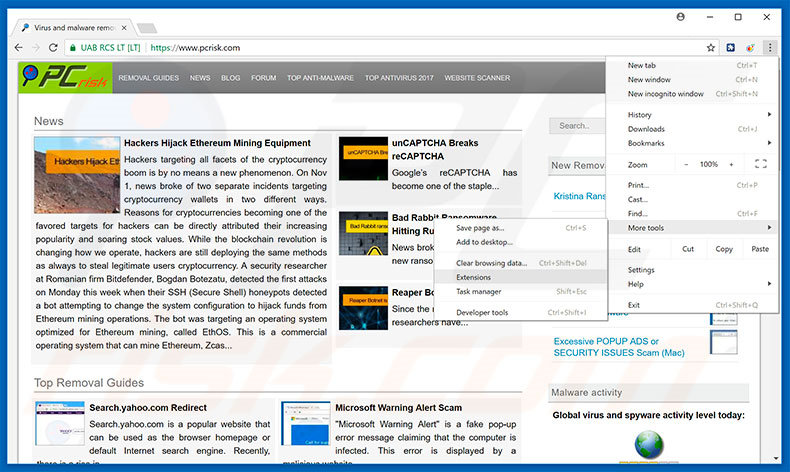Viewport: 790px width, 472px height.
Task: Bookmark this page with the star icon
Action: tap(711, 47)
